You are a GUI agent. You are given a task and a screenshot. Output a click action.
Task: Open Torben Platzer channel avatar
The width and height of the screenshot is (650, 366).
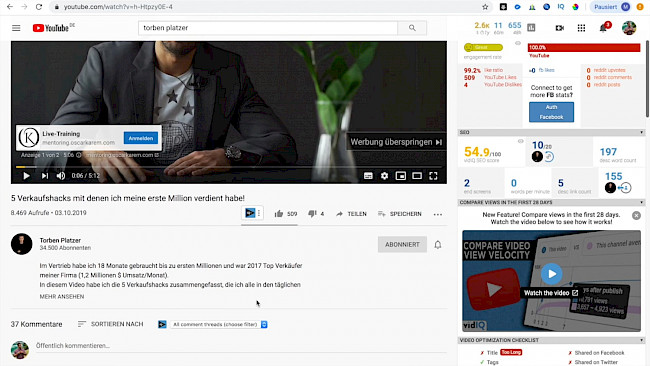click(22, 244)
